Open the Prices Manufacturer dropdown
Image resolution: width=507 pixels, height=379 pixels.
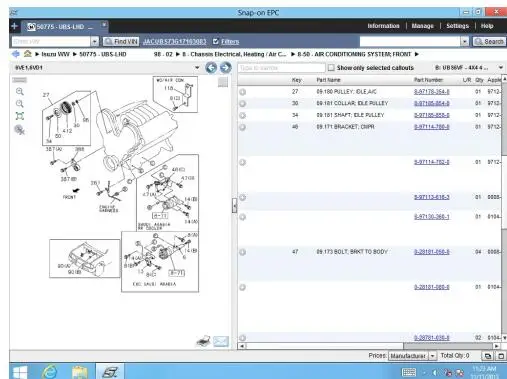point(432,356)
